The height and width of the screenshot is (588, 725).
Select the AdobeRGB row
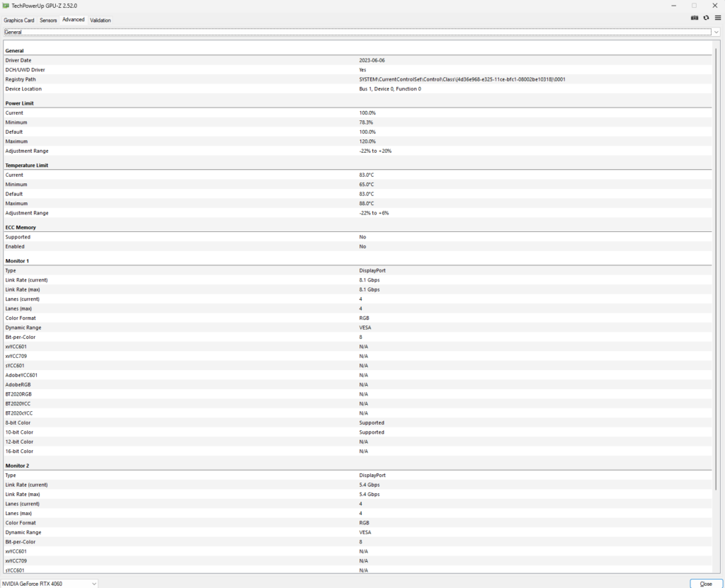[358, 385]
